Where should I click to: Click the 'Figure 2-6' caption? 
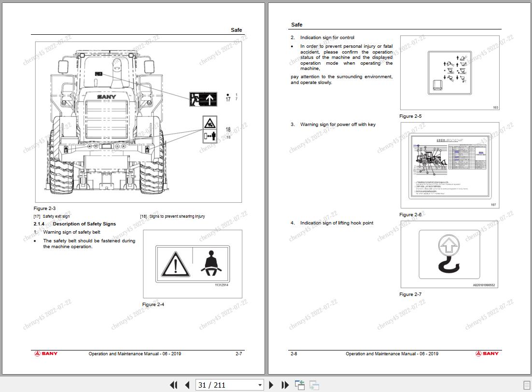click(x=410, y=214)
